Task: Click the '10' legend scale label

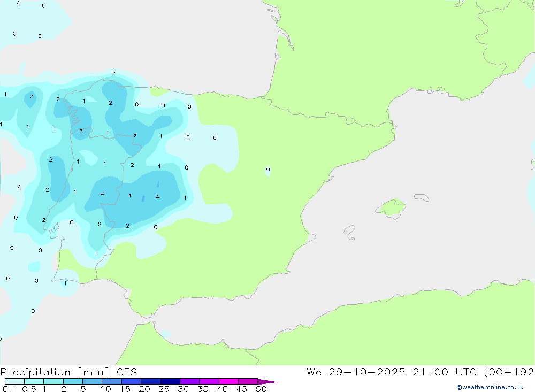Action: coord(105,389)
